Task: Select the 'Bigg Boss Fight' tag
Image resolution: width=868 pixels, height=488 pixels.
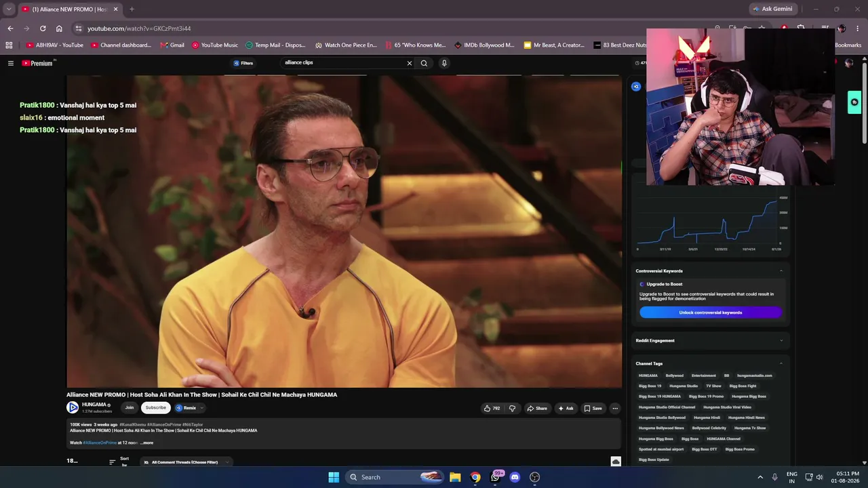Action: (x=743, y=386)
